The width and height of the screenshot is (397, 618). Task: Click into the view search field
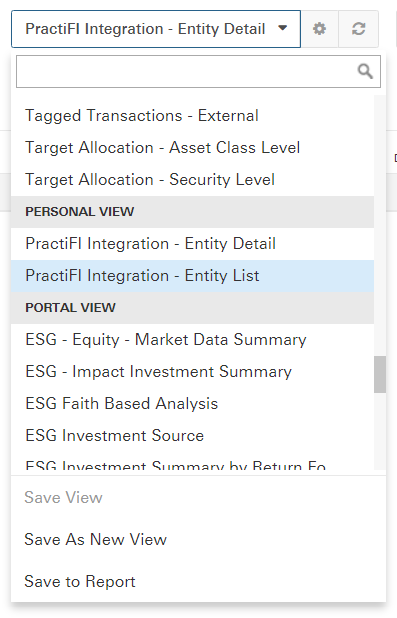[x=198, y=71]
